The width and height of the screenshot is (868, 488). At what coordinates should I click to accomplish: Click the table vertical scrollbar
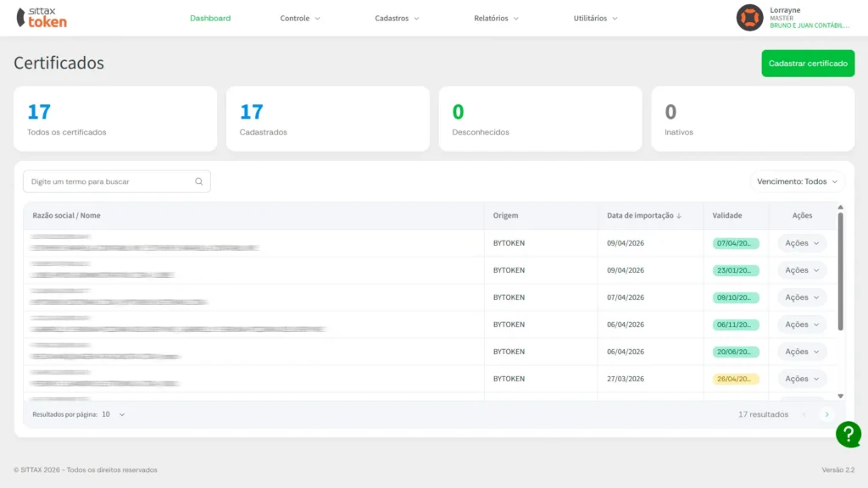840,271
